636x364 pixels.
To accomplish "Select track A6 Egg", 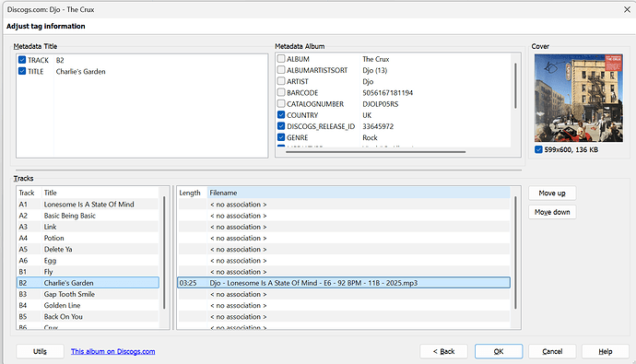I will pos(88,261).
